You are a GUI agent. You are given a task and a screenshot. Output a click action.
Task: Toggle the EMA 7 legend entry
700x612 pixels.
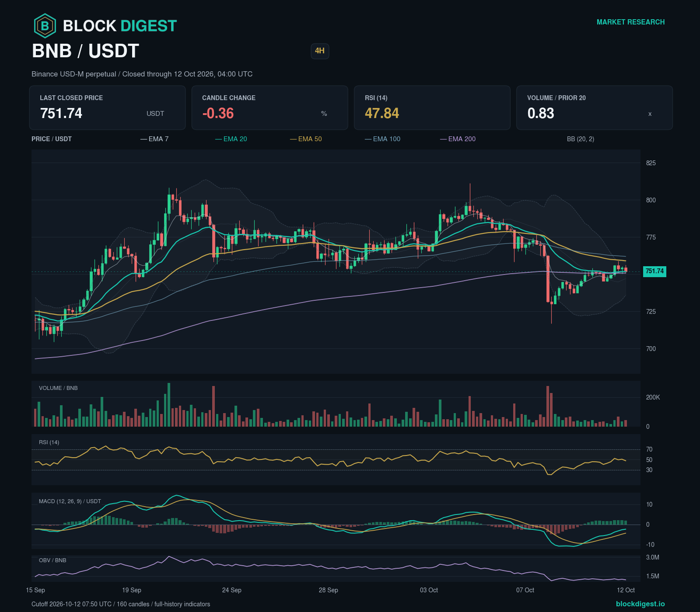tap(154, 139)
